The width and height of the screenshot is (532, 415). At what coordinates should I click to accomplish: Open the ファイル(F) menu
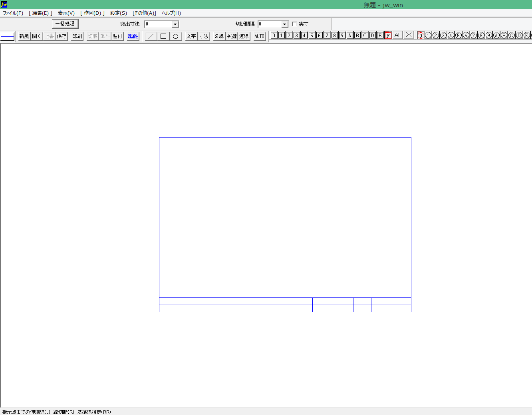click(x=13, y=13)
